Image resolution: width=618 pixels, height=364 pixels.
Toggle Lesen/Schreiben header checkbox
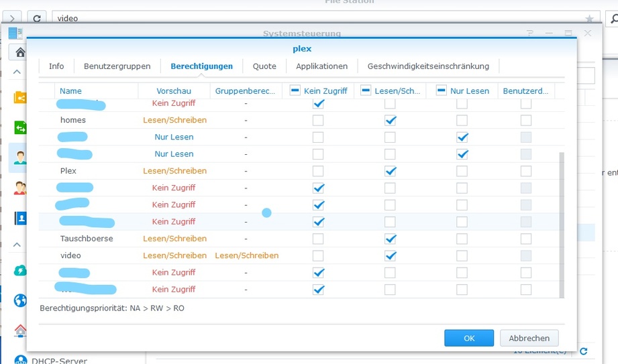(x=366, y=90)
